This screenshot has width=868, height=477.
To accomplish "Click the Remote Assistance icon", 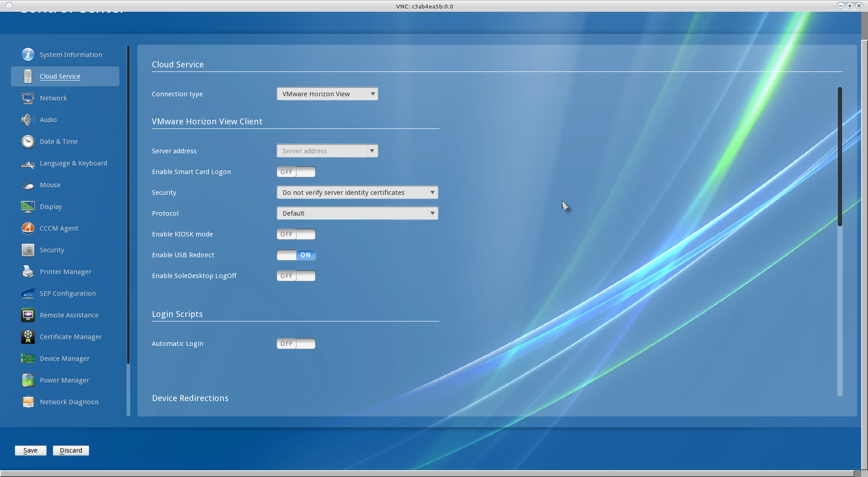I will [x=28, y=315].
